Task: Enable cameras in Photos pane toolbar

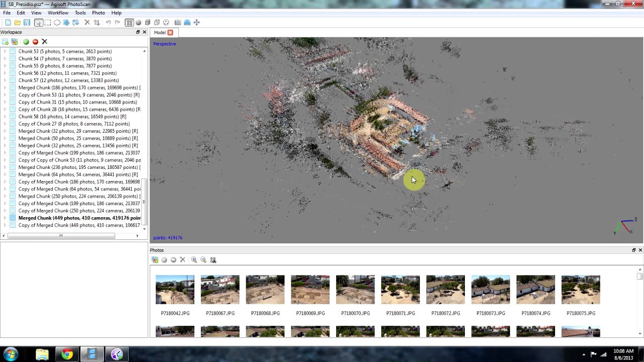Action: coord(164,260)
